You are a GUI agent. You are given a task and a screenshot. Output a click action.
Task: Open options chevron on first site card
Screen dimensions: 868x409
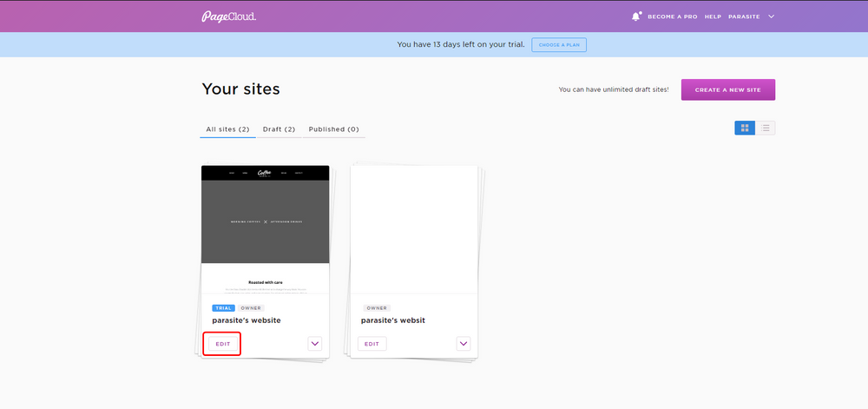click(x=315, y=344)
